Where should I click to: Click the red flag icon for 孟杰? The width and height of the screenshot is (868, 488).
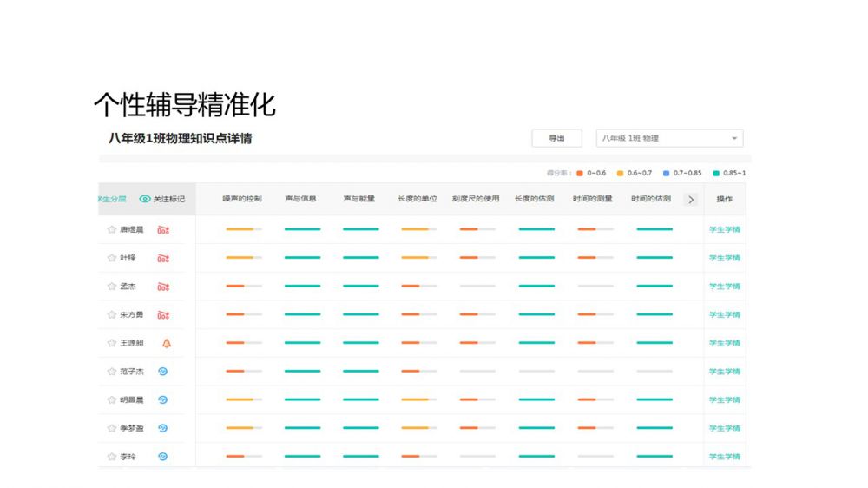163,287
